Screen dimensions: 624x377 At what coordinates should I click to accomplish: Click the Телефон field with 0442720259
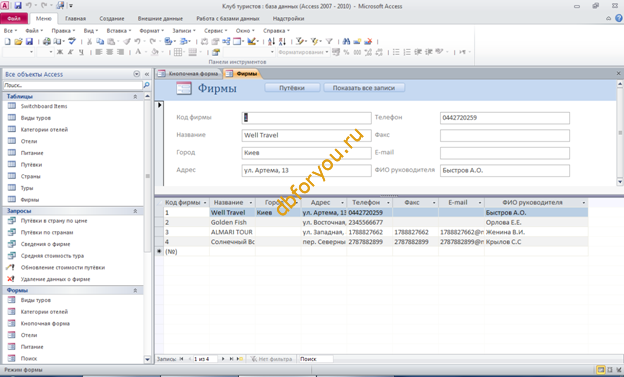click(505, 118)
